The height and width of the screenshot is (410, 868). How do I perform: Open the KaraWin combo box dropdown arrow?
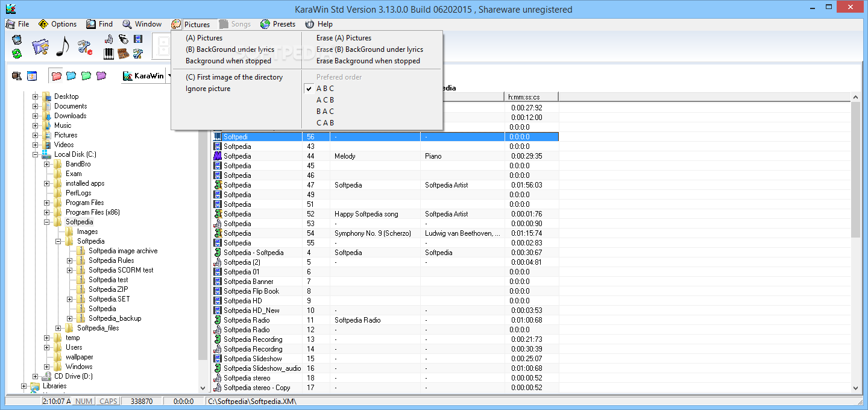169,76
